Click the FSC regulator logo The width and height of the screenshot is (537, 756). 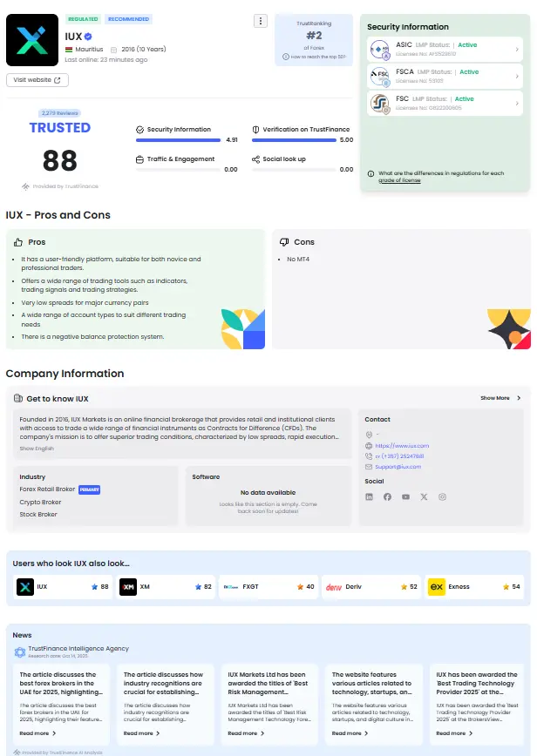(x=380, y=103)
